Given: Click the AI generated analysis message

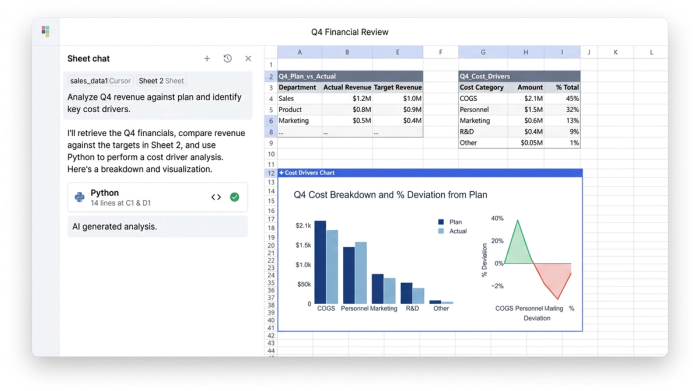Looking at the screenshot, I should click(x=158, y=227).
